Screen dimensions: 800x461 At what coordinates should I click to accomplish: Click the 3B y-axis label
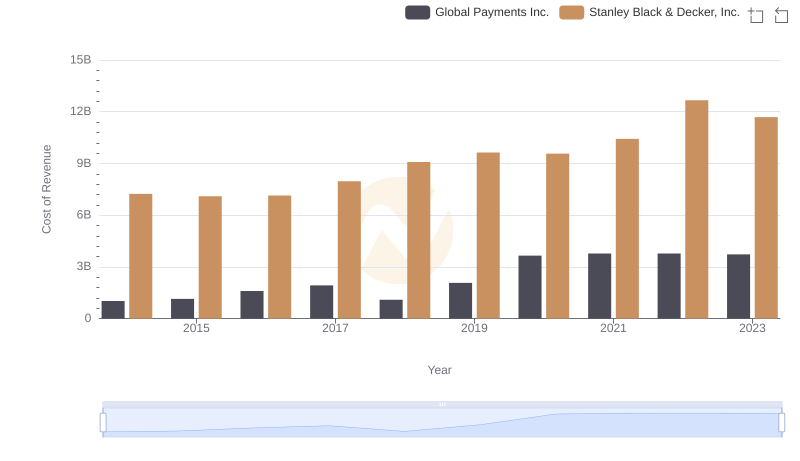pyautogui.click(x=84, y=266)
